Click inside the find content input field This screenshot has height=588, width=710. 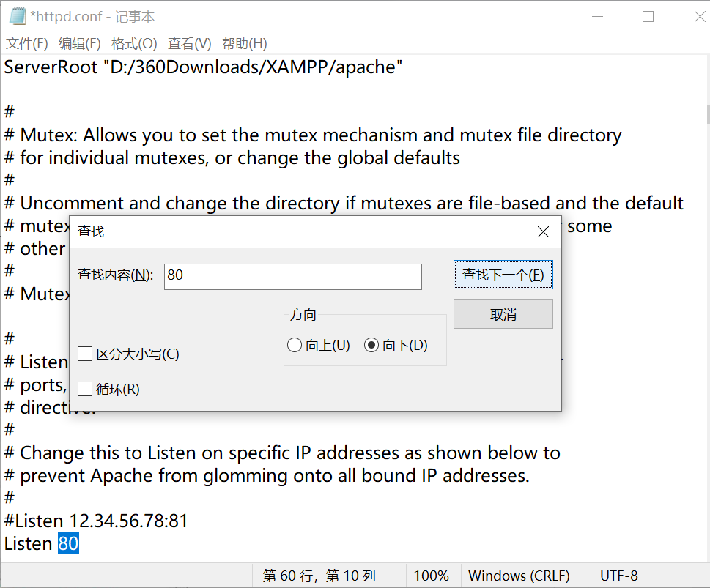[x=292, y=276]
